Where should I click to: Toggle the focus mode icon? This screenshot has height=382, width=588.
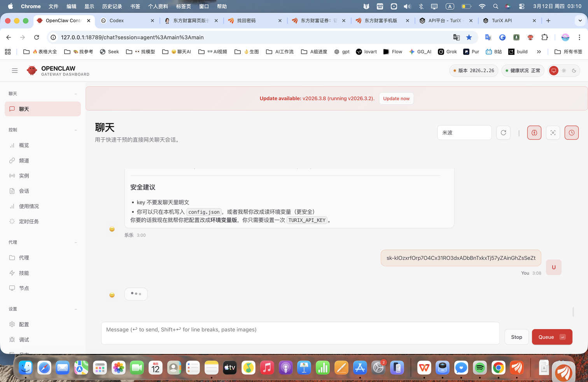553,133
